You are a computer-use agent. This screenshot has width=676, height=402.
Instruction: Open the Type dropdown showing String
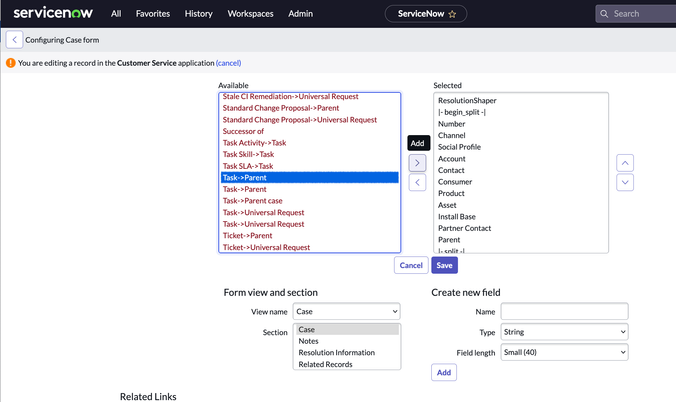[x=564, y=332]
